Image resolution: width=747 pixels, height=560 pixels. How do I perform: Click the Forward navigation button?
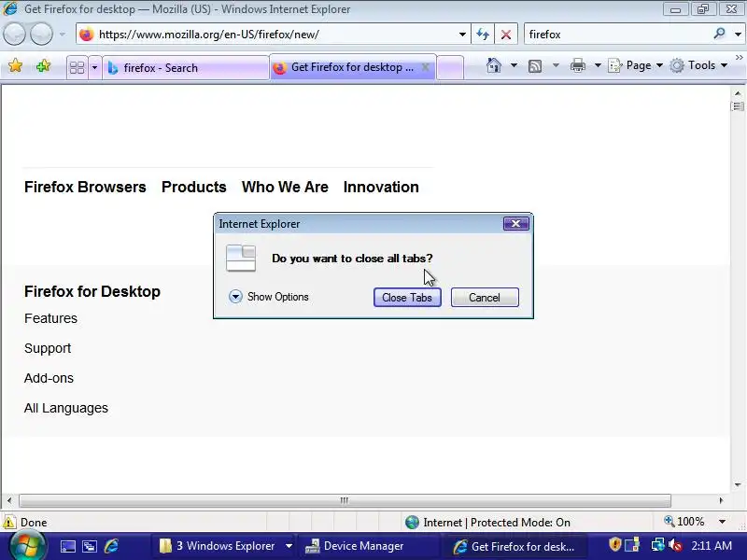pos(41,35)
